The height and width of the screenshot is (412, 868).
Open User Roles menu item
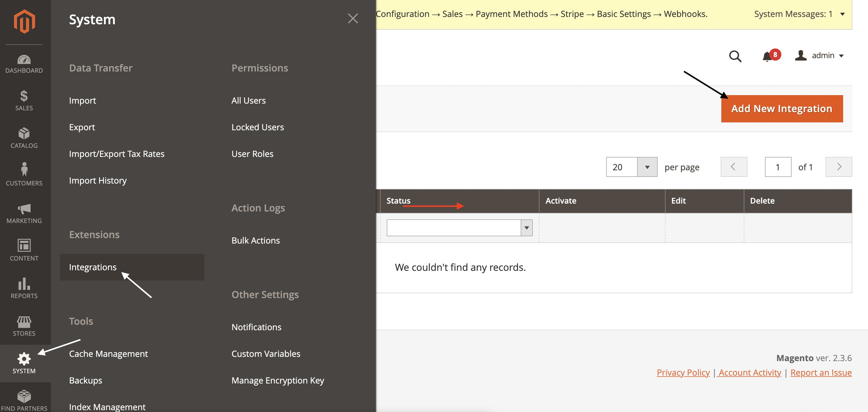point(252,154)
